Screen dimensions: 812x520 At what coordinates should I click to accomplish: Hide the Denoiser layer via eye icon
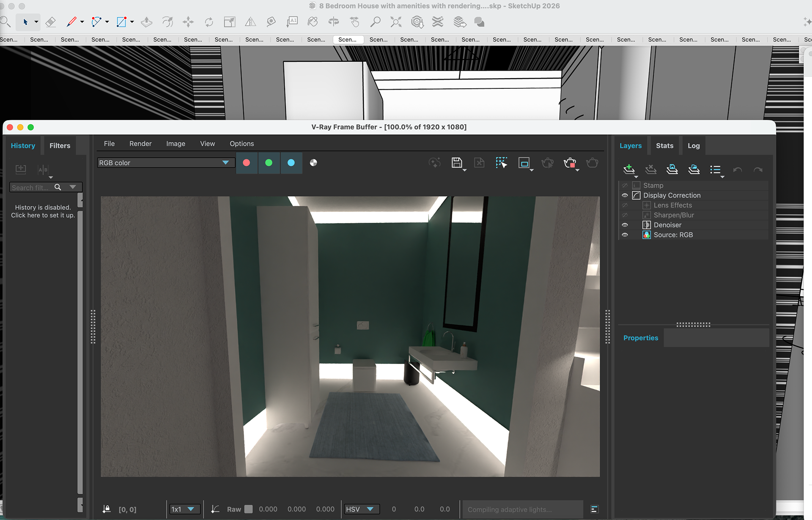625,225
